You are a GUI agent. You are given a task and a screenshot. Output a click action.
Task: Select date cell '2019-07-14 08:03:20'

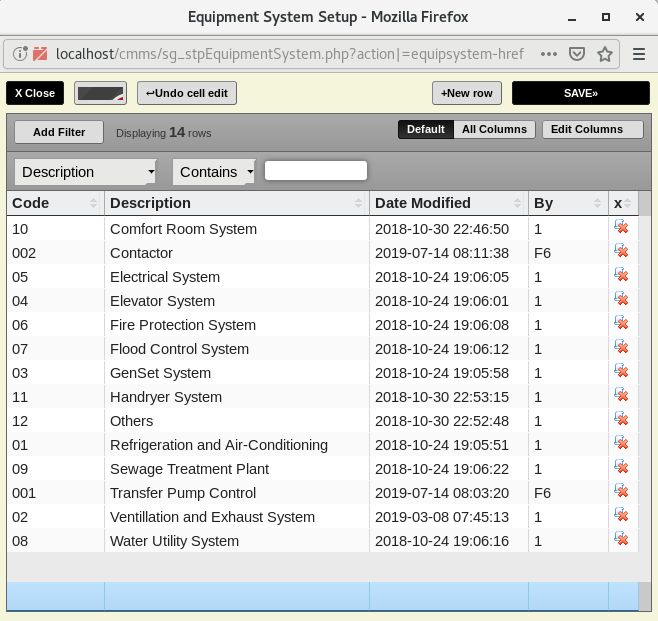click(449, 493)
